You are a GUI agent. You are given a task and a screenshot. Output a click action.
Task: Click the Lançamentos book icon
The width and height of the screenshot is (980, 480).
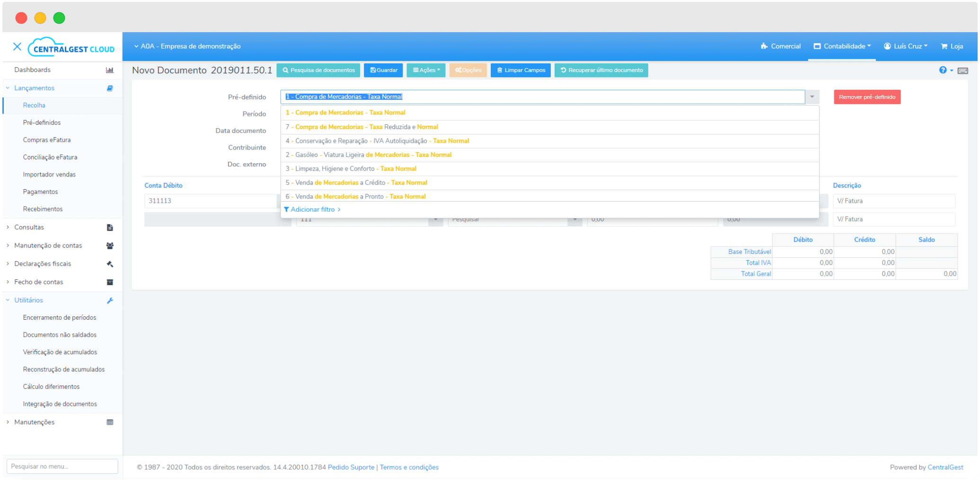(110, 88)
